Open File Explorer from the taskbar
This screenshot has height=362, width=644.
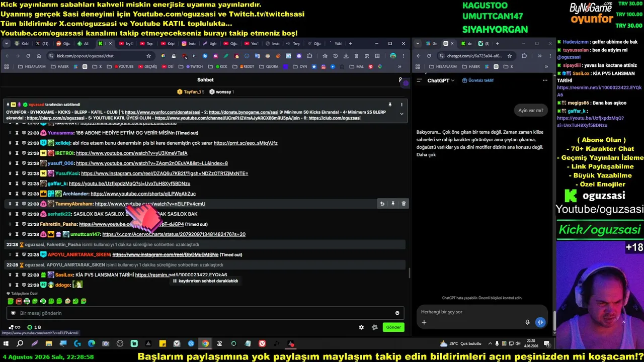tap(49, 344)
